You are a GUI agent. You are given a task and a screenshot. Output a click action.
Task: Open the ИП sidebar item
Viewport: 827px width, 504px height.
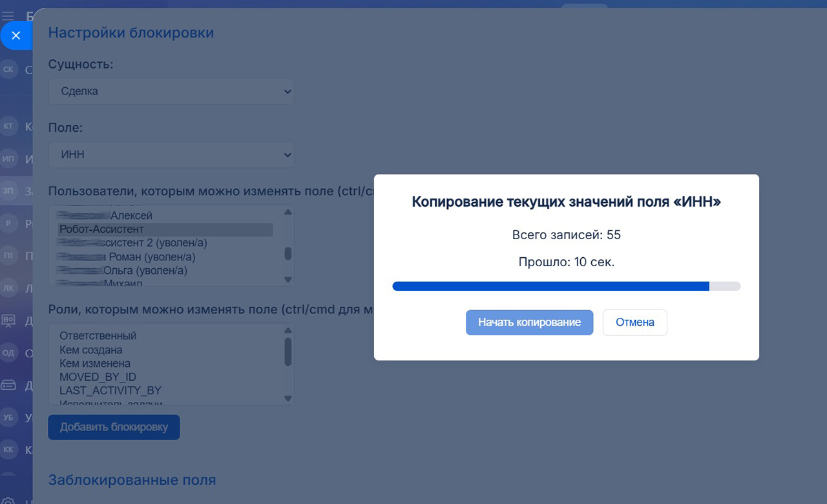pyautogui.click(x=8, y=158)
